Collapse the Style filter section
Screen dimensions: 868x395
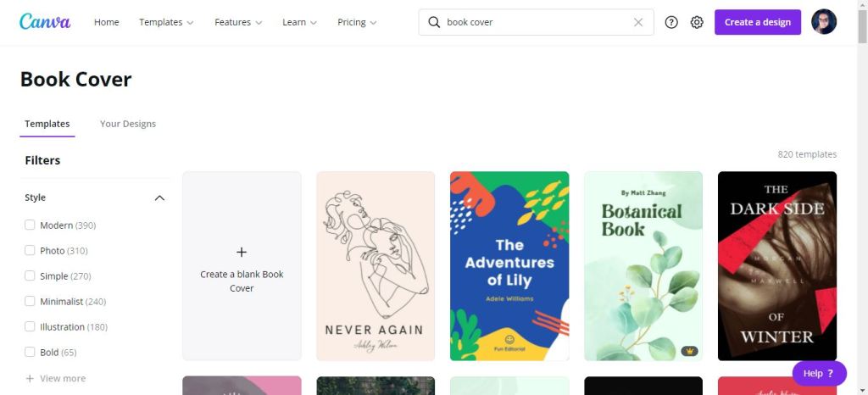[159, 197]
